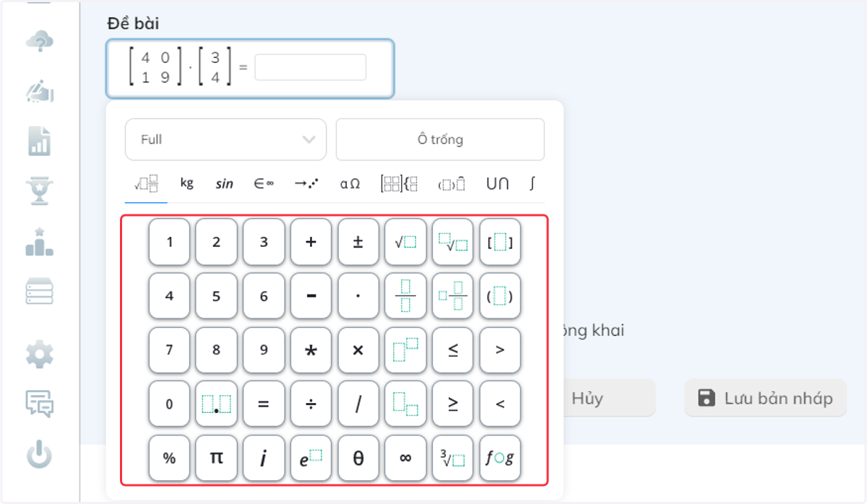Insert greater-than-or-equal symbol
The image size is (867, 504).
pyautogui.click(x=453, y=404)
